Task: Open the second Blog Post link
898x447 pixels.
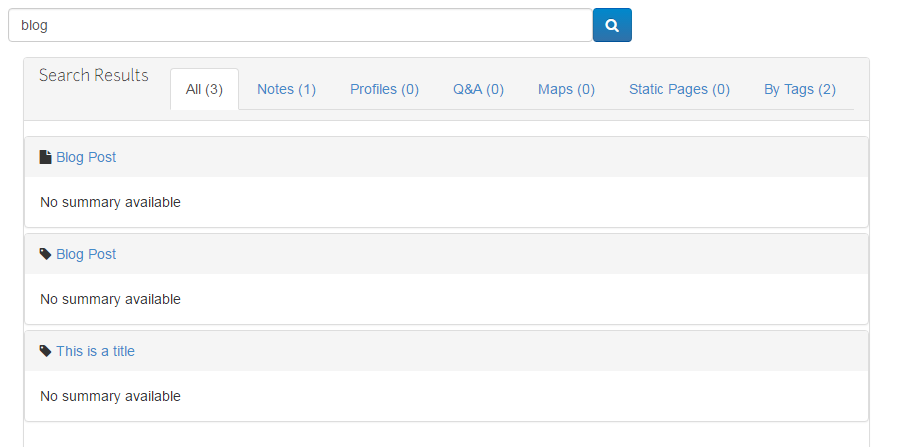Action: coord(86,254)
